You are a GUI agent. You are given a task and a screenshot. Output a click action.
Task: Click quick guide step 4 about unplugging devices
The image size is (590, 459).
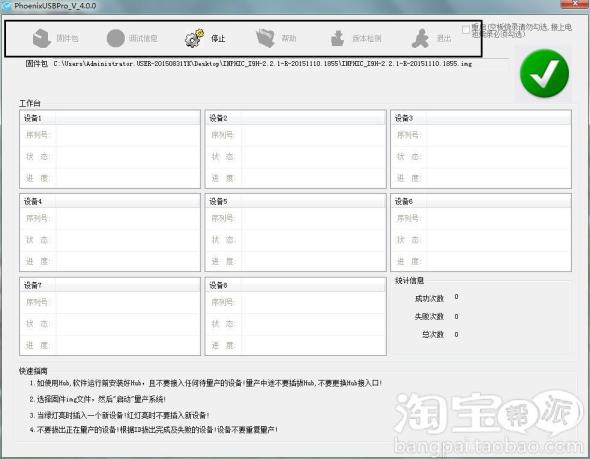(x=154, y=430)
